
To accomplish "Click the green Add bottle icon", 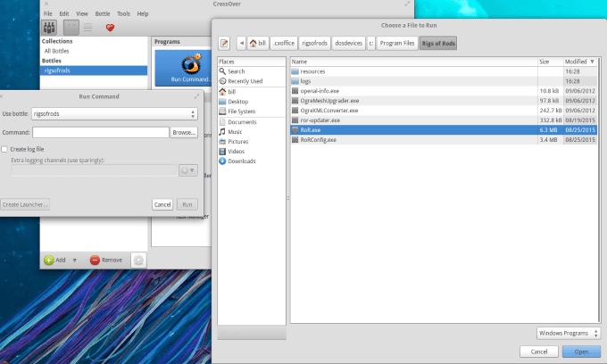I will pos(49,260).
